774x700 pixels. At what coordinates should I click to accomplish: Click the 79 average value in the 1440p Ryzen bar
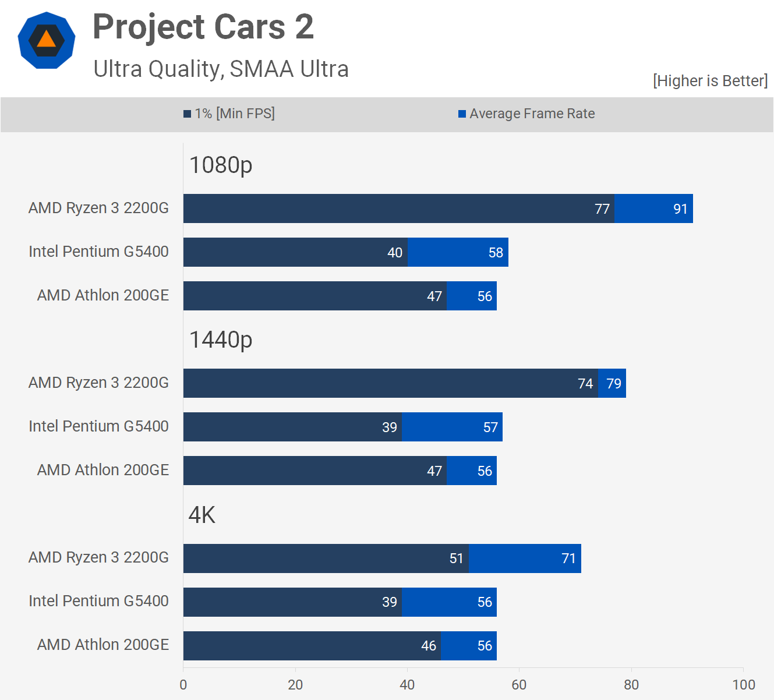(614, 384)
